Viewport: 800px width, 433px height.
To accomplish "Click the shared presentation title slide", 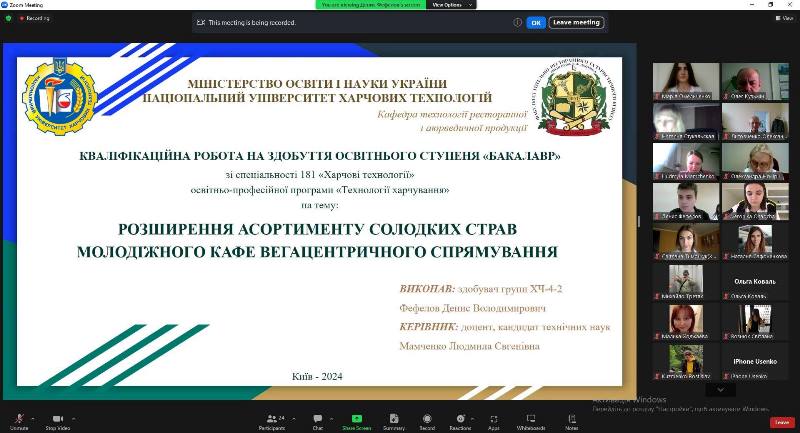I will point(319,221).
